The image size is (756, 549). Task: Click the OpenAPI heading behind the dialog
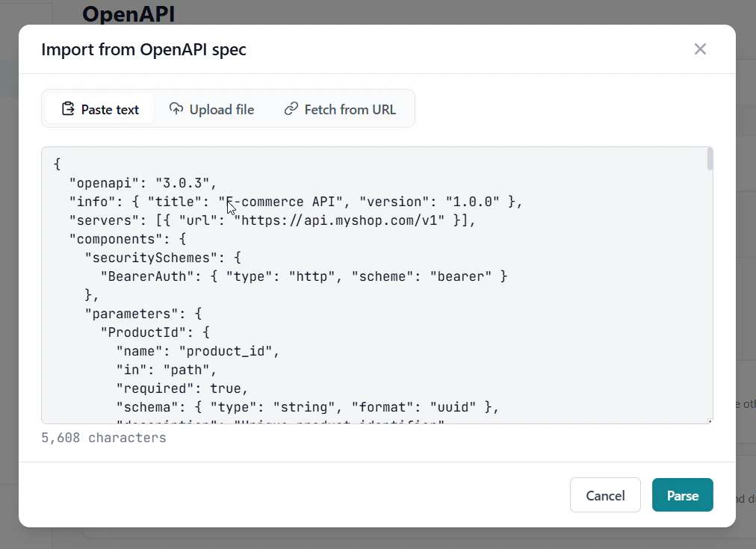coord(128,13)
